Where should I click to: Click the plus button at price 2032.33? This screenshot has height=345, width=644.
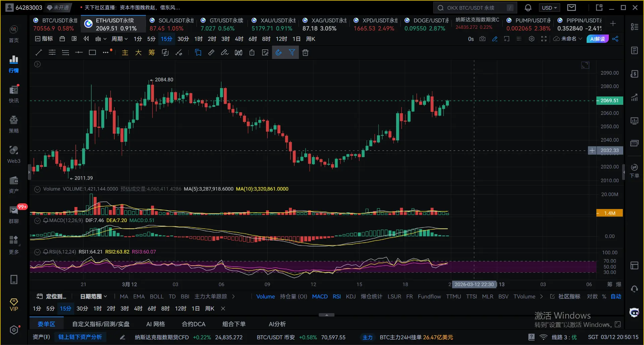pyautogui.click(x=592, y=150)
